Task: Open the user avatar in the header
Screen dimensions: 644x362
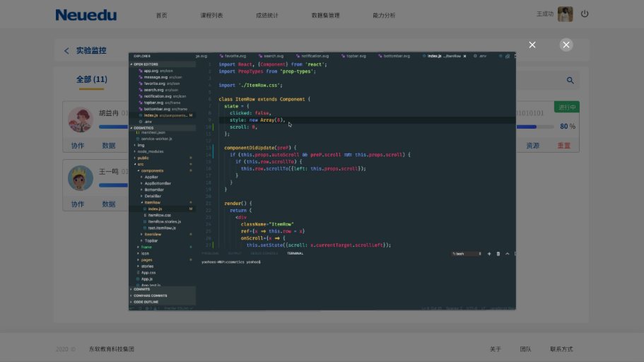Action: point(565,14)
